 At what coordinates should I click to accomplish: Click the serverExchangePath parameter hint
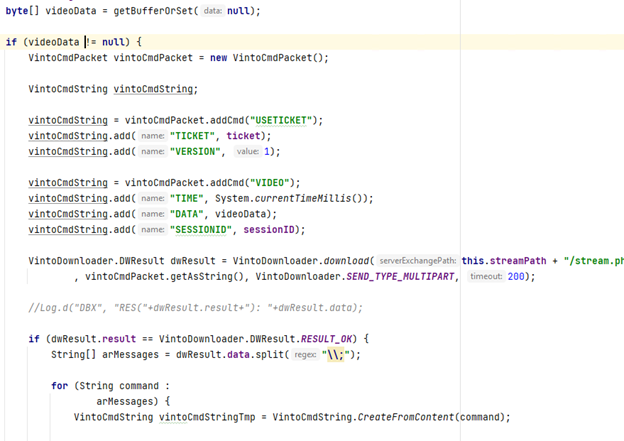pos(417,261)
